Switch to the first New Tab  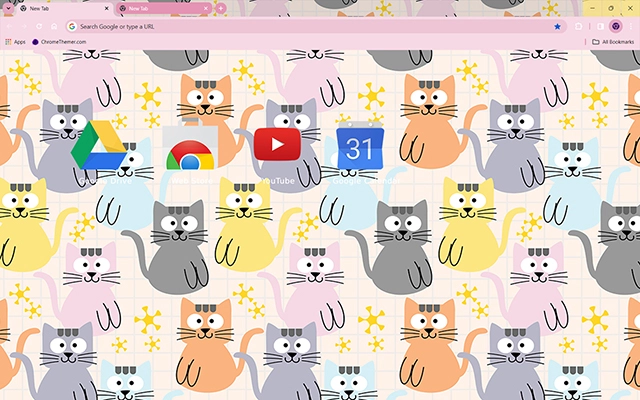coord(64,8)
